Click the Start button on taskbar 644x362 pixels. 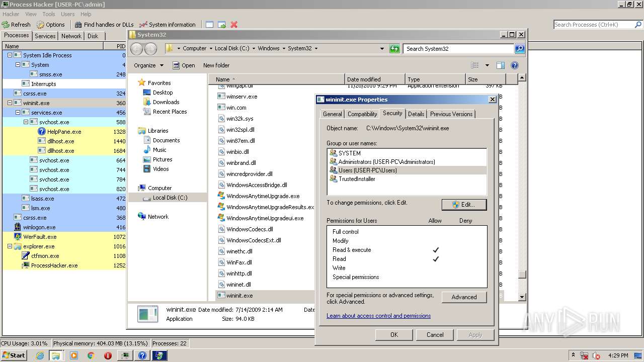(x=14, y=355)
